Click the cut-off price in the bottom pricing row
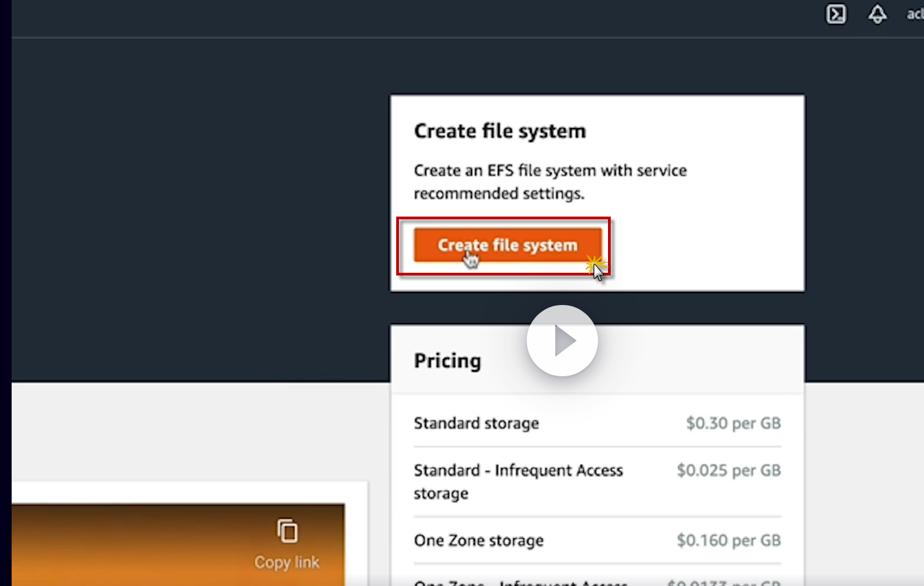924x586 pixels. 724,583
